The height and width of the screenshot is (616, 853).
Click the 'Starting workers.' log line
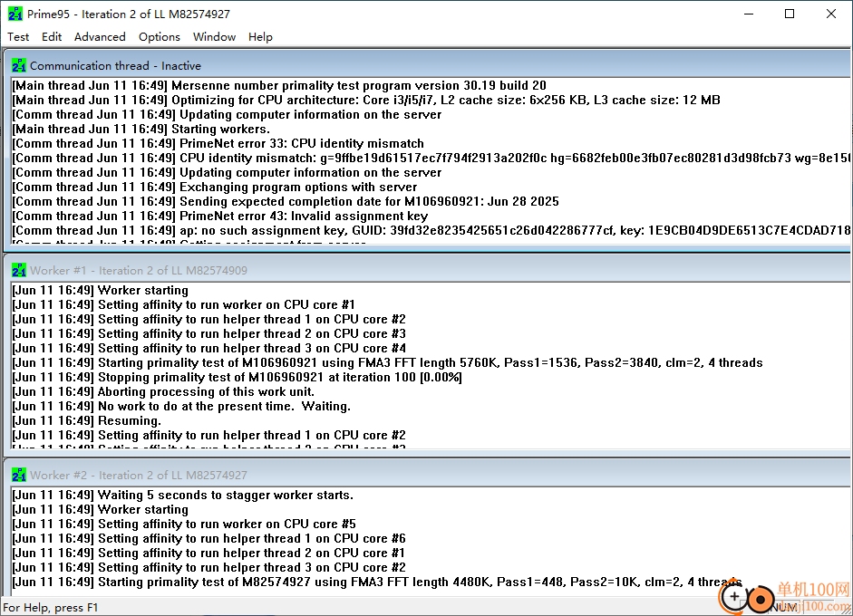pos(141,130)
